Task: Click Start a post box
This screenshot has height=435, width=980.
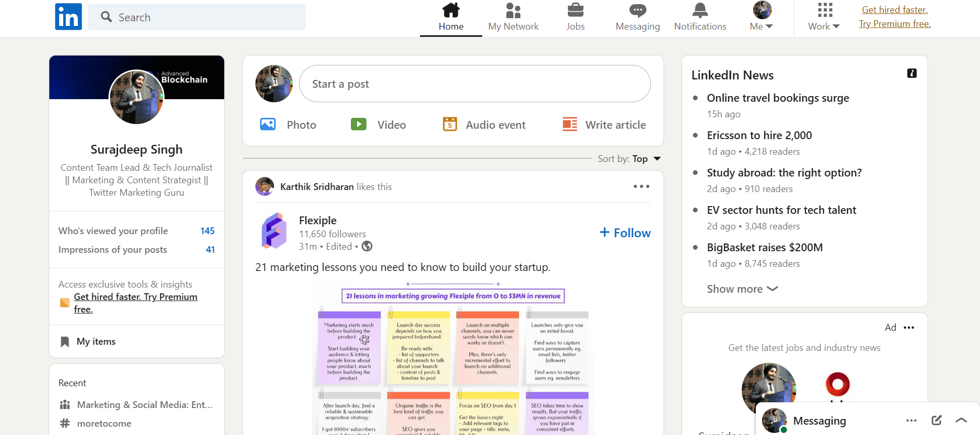Action: (x=474, y=84)
